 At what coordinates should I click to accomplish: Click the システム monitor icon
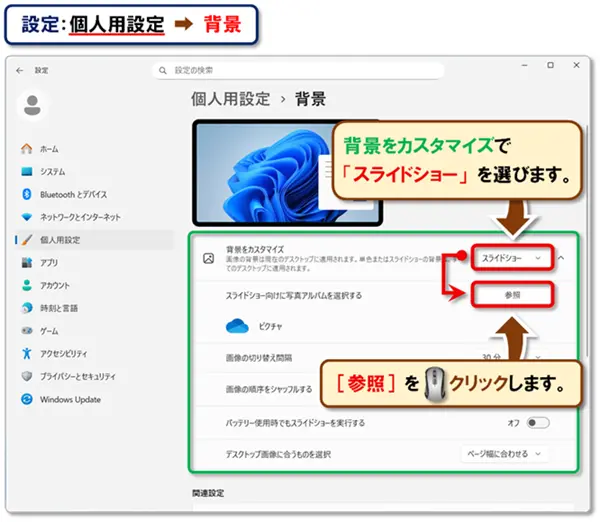(26, 171)
